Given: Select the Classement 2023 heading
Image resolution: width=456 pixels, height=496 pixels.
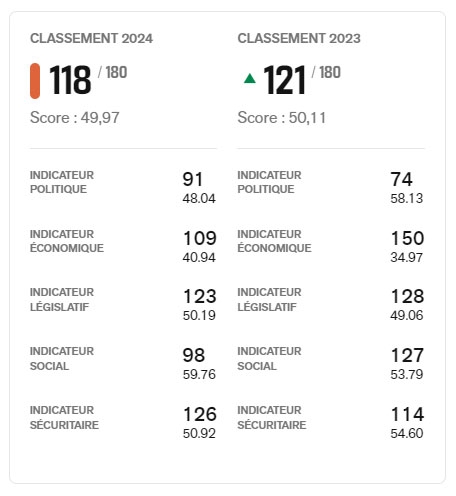Looking at the screenshot, I should [x=299, y=38].
